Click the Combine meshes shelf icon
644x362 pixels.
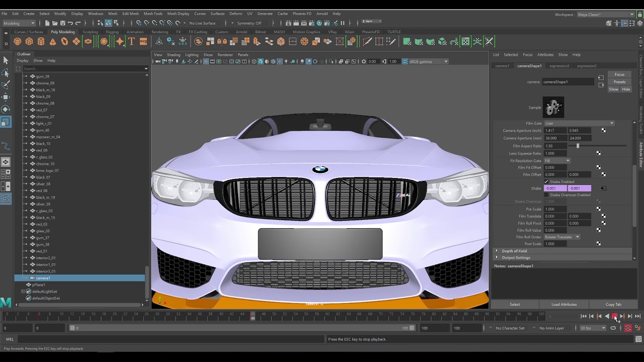(x=198, y=42)
